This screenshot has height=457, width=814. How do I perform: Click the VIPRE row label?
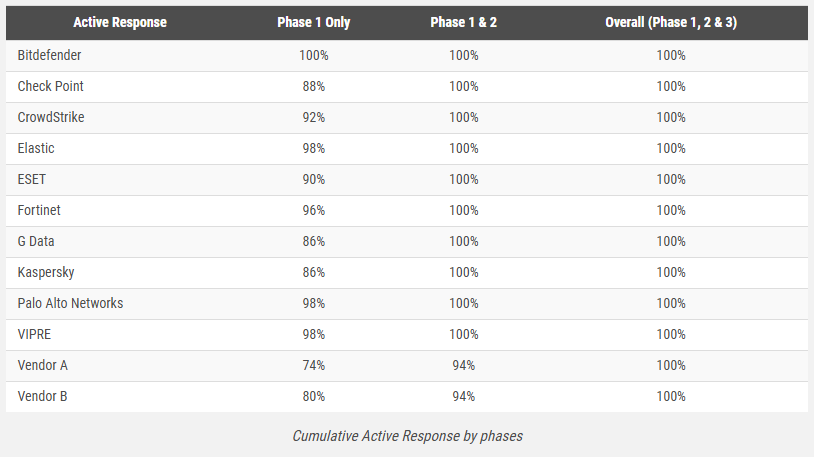coord(35,334)
